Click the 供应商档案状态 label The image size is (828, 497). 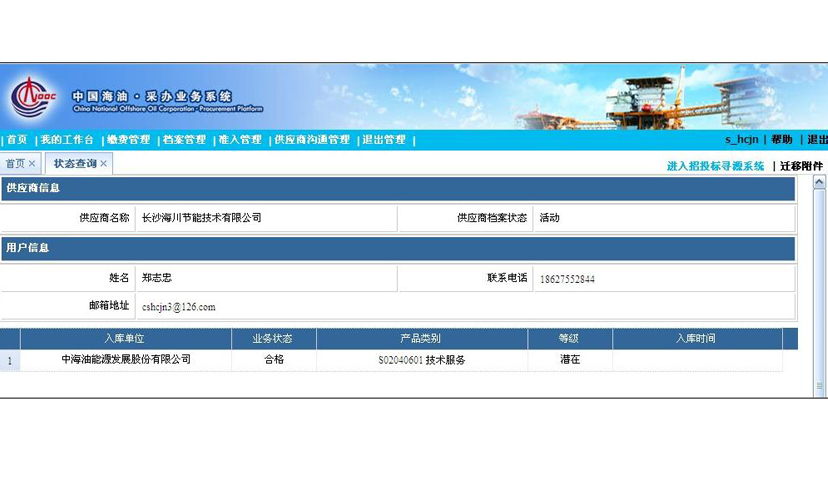click(492, 218)
